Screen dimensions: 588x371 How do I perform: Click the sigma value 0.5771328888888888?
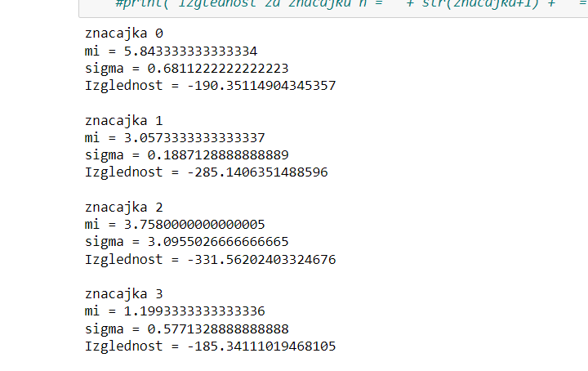click(x=218, y=329)
